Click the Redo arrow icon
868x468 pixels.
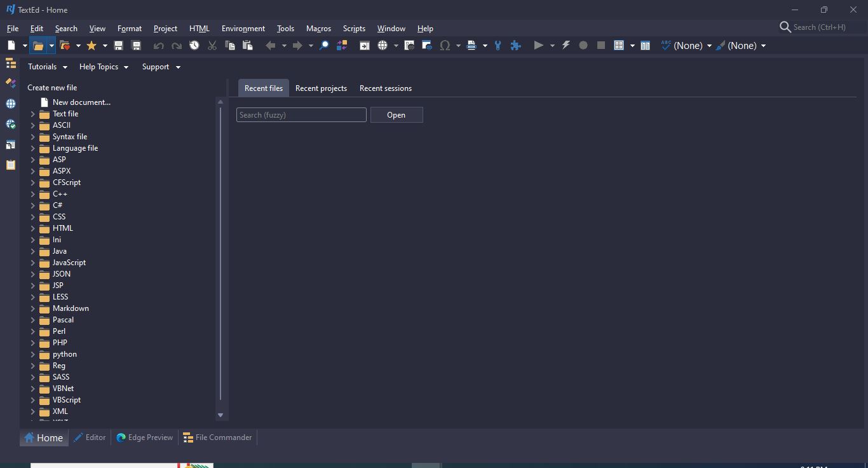point(177,46)
